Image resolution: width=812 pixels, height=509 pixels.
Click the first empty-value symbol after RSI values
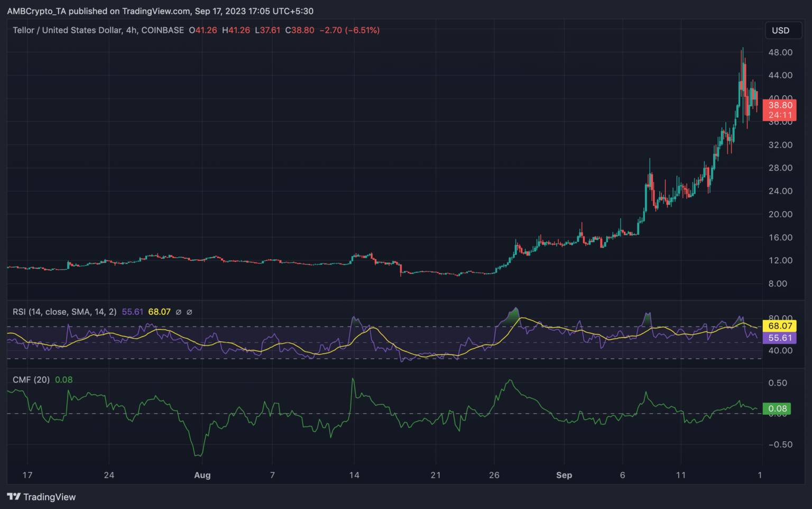click(x=179, y=312)
